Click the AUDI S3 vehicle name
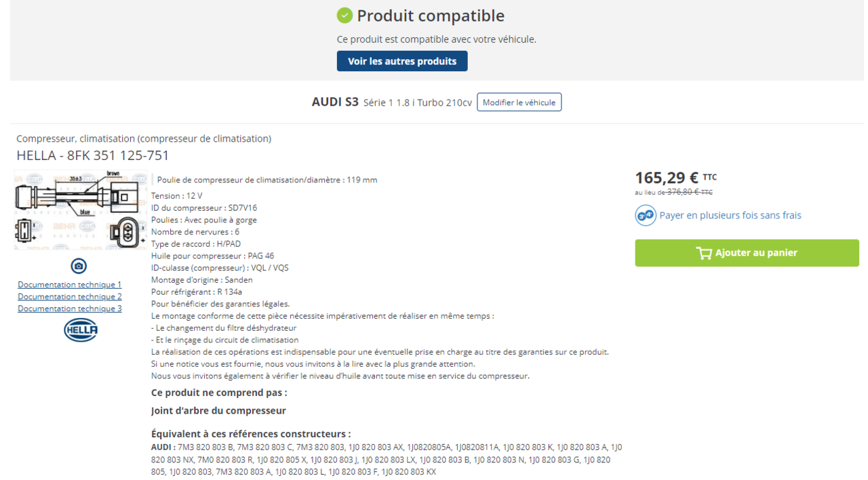868x480 pixels. [335, 102]
